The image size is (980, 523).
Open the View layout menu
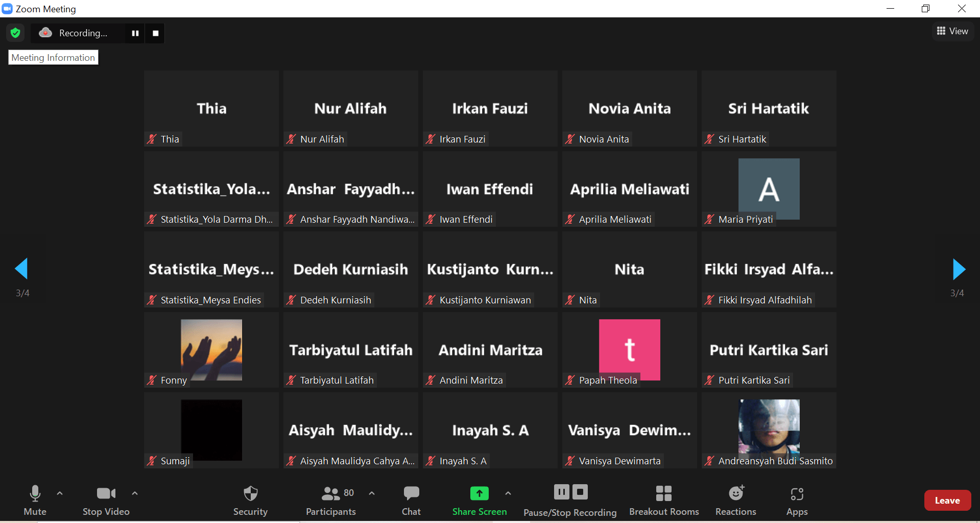coord(952,31)
